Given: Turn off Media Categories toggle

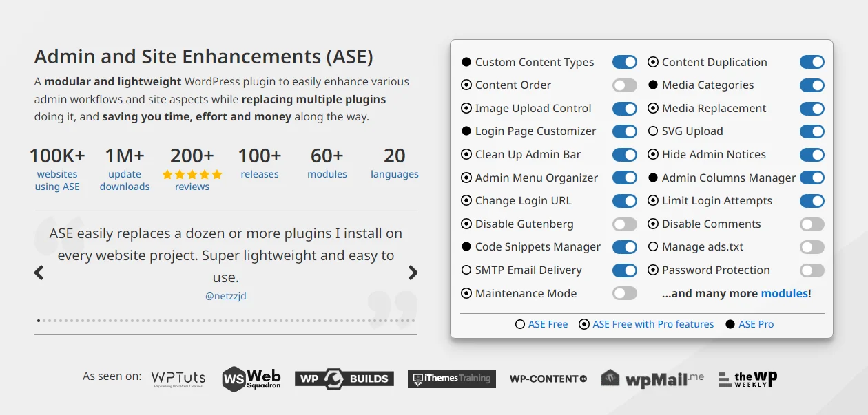Looking at the screenshot, I should click(812, 85).
